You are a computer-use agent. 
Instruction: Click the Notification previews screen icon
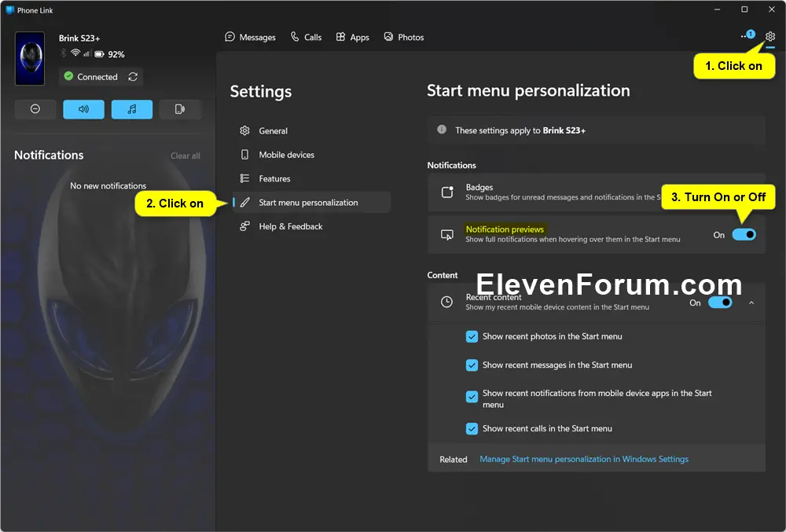446,234
